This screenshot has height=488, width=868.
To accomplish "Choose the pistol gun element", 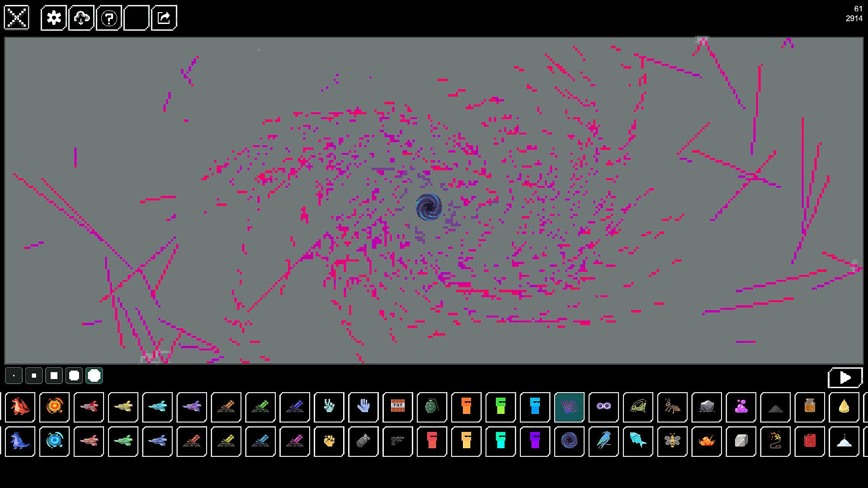I will coord(398,441).
